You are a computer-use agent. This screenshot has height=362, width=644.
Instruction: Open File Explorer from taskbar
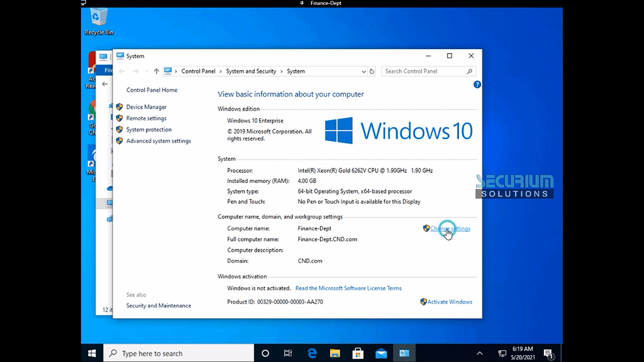point(335,353)
